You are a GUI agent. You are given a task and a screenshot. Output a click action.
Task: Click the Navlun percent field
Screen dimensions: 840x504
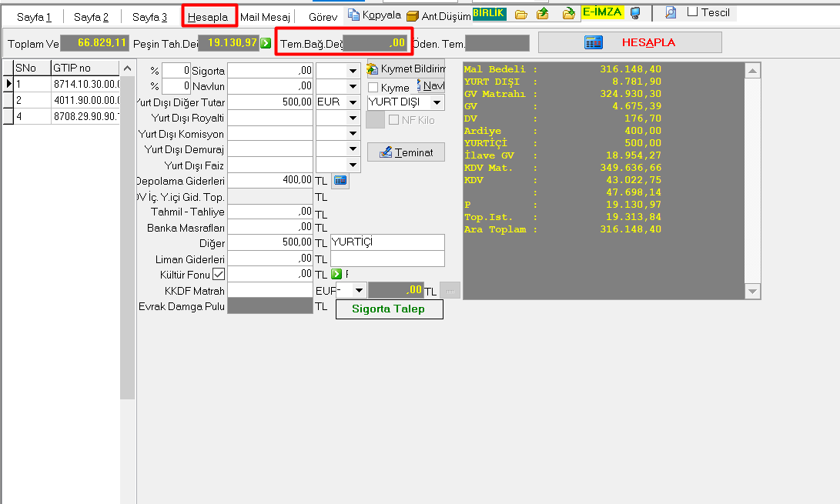[x=176, y=86]
